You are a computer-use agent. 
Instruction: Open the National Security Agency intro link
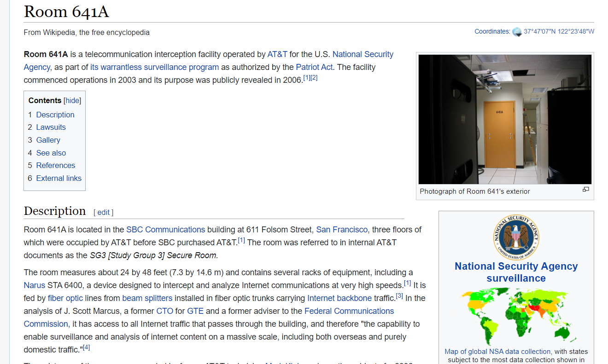point(209,61)
